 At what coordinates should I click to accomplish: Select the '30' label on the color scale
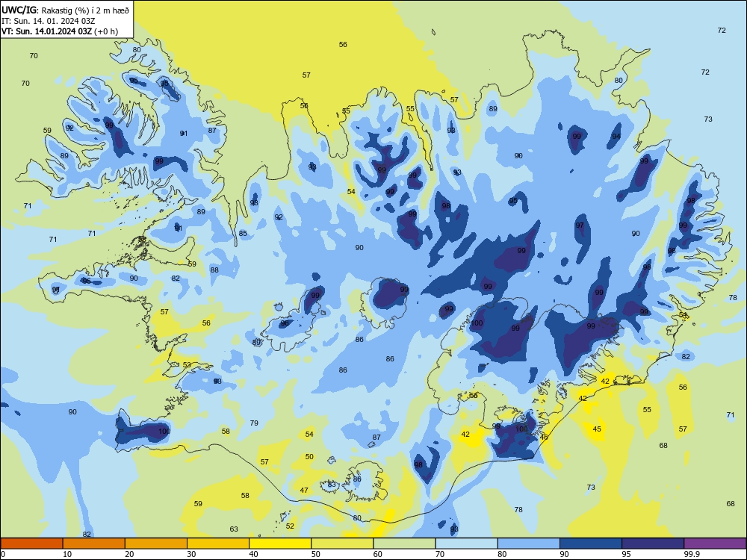pyautogui.click(x=191, y=554)
